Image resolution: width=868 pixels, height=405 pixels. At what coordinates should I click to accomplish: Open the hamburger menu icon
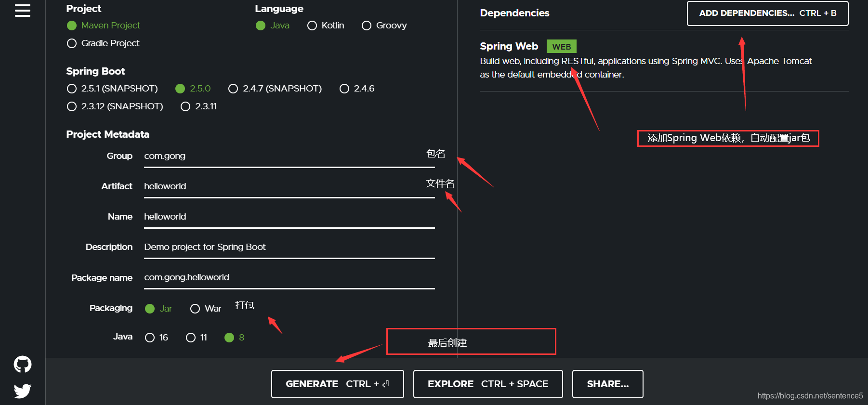tap(23, 10)
